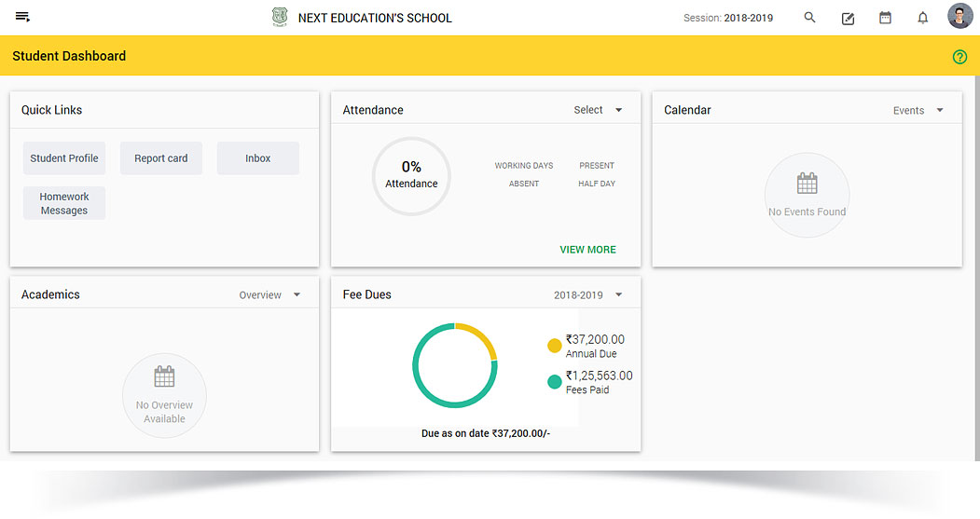Open the Calendar Events dropdown
This screenshot has height=519, width=980.
918,110
